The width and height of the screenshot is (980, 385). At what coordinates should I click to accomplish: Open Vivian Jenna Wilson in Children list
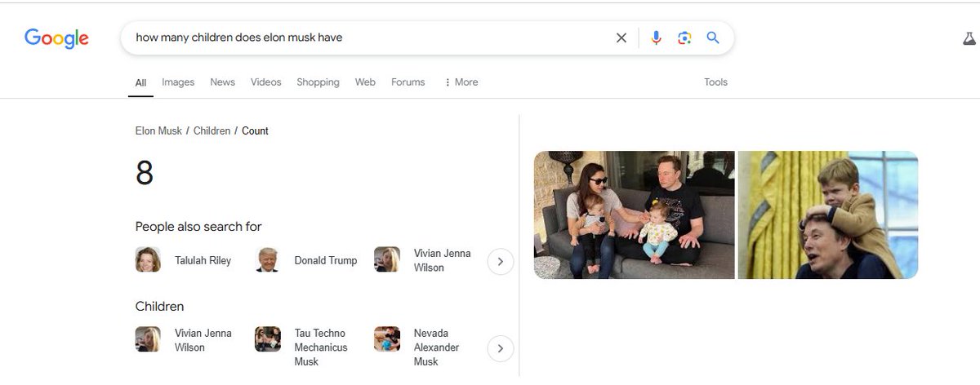[x=184, y=340]
